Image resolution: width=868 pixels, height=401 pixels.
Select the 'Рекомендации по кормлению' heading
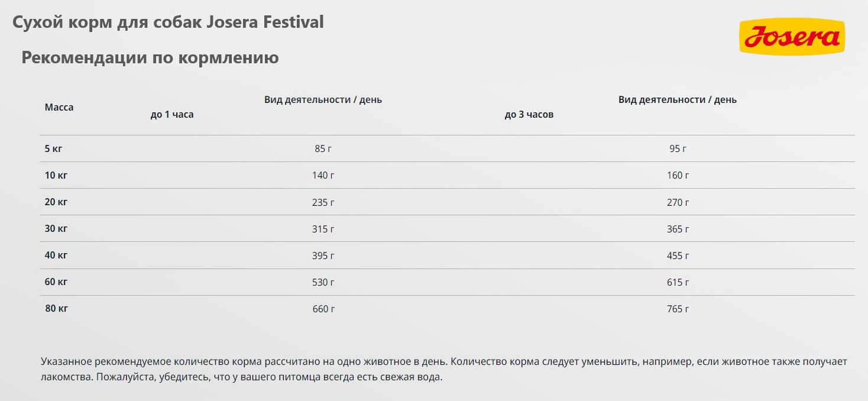click(x=150, y=58)
